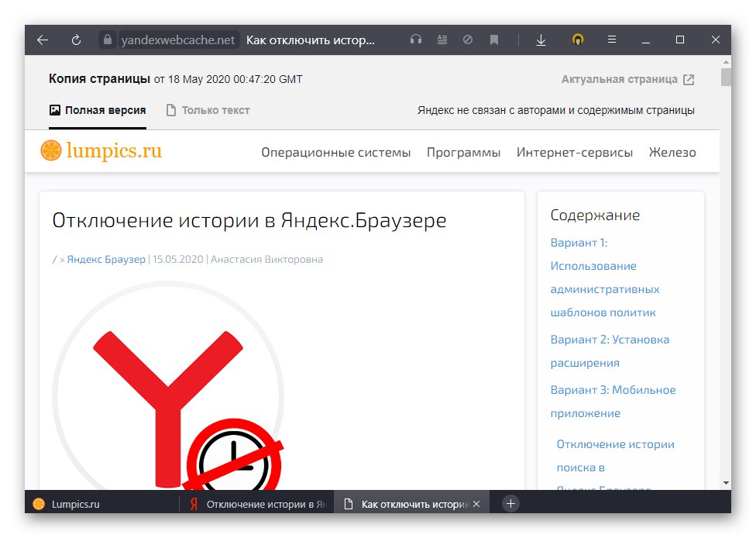Click the date '15.05.2020'

(178, 260)
